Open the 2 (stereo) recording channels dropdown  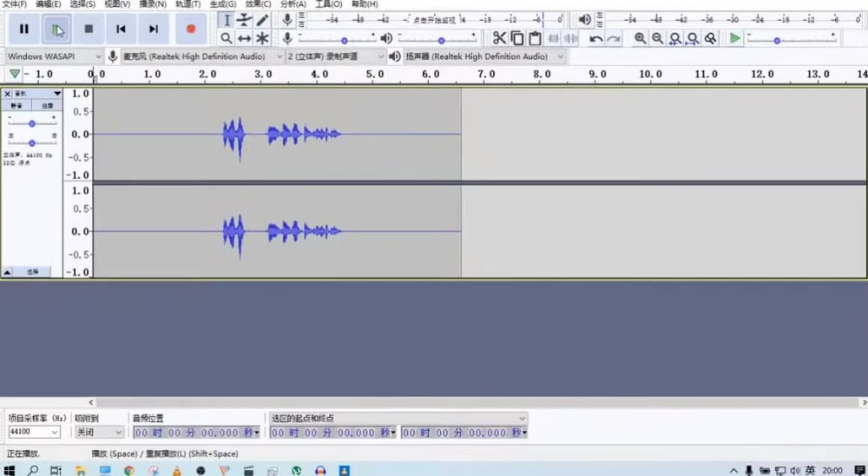coord(335,56)
